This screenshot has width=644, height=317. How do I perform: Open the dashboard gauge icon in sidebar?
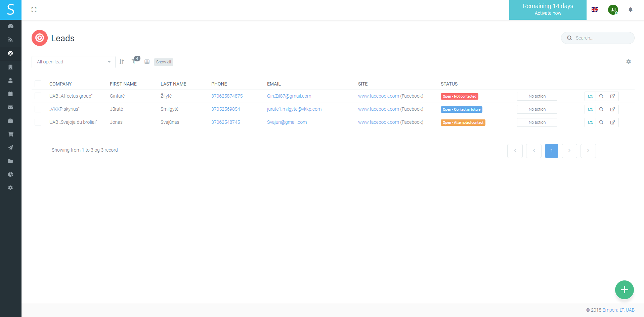(10, 26)
